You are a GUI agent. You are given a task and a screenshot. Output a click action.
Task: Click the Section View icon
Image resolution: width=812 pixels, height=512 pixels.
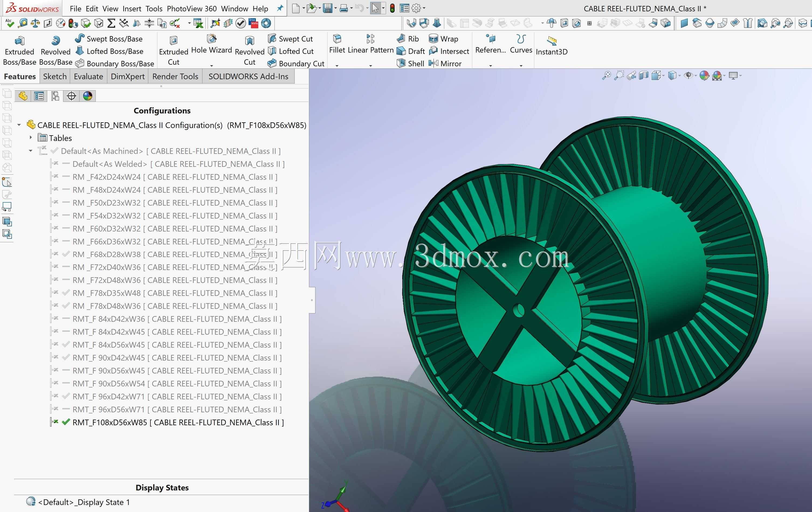(644, 75)
